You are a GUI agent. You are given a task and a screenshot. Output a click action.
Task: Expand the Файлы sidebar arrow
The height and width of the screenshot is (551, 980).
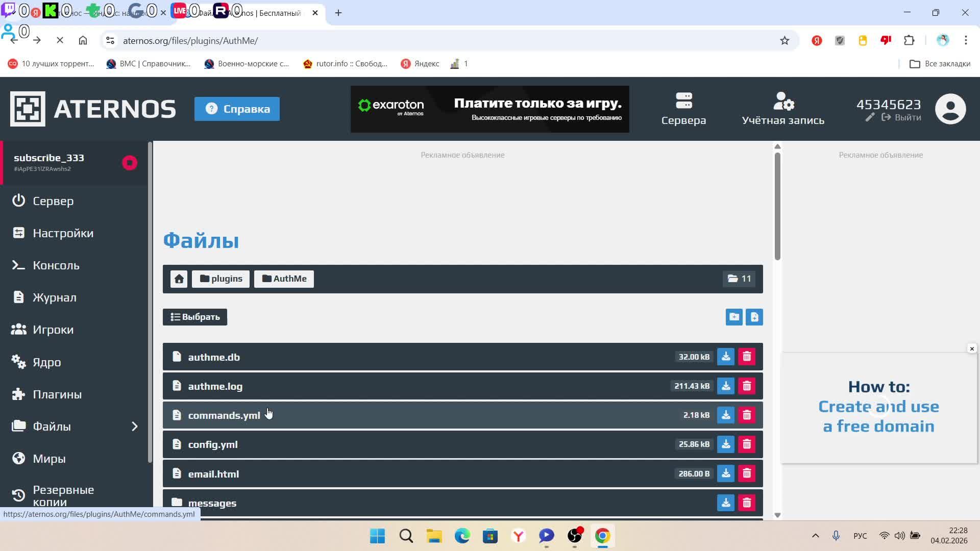coord(135,427)
